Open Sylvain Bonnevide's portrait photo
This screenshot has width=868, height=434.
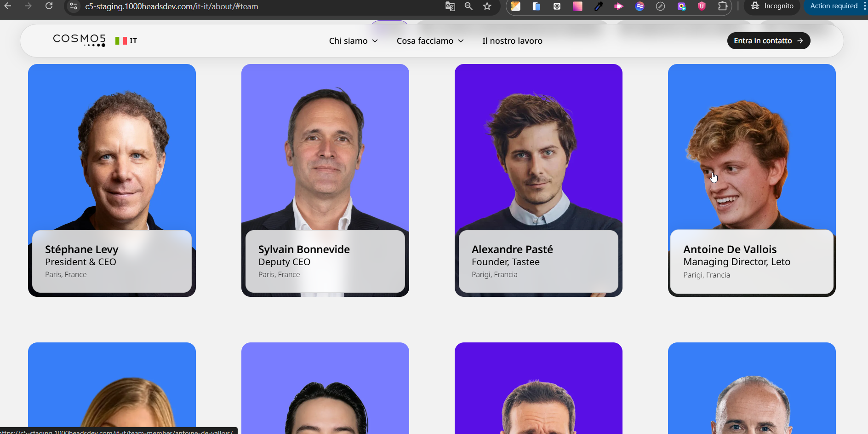tap(325, 147)
